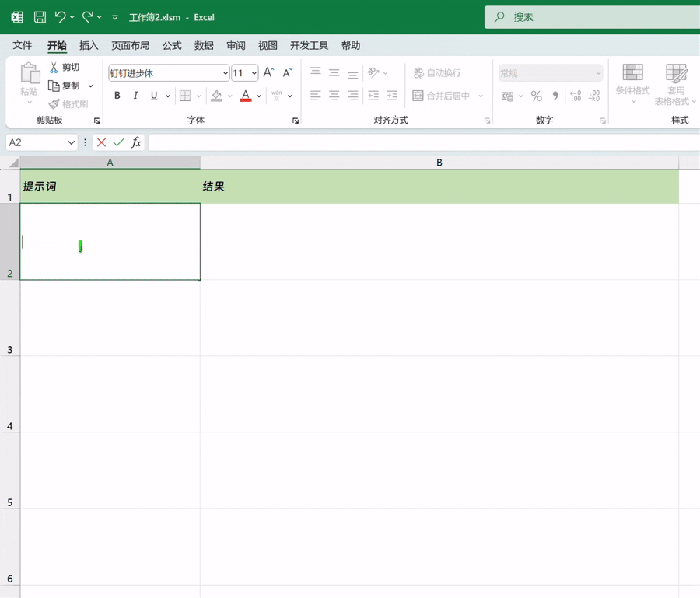Confirm the entry with the green checkmark

(x=118, y=142)
